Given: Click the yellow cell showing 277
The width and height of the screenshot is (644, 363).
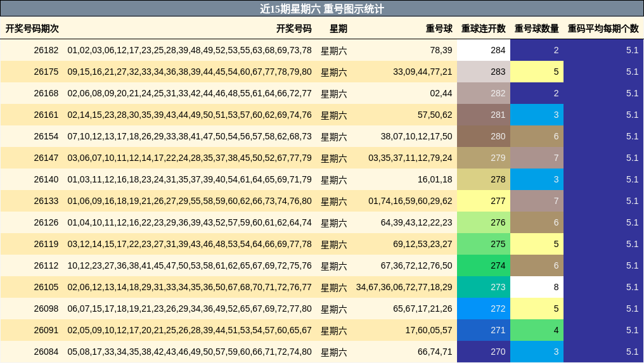Looking at the screenshot, I should 484,201.
